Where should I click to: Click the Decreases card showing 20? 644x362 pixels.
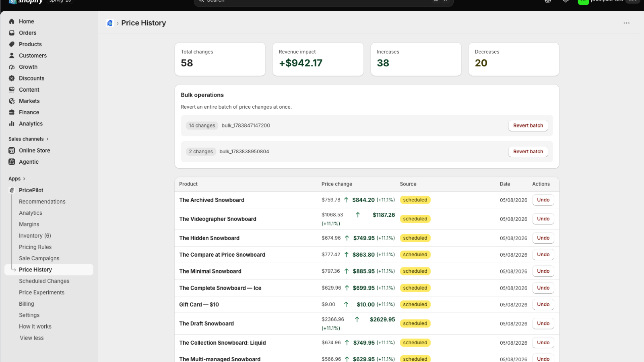pyautogui.click(x=514, y=59)
